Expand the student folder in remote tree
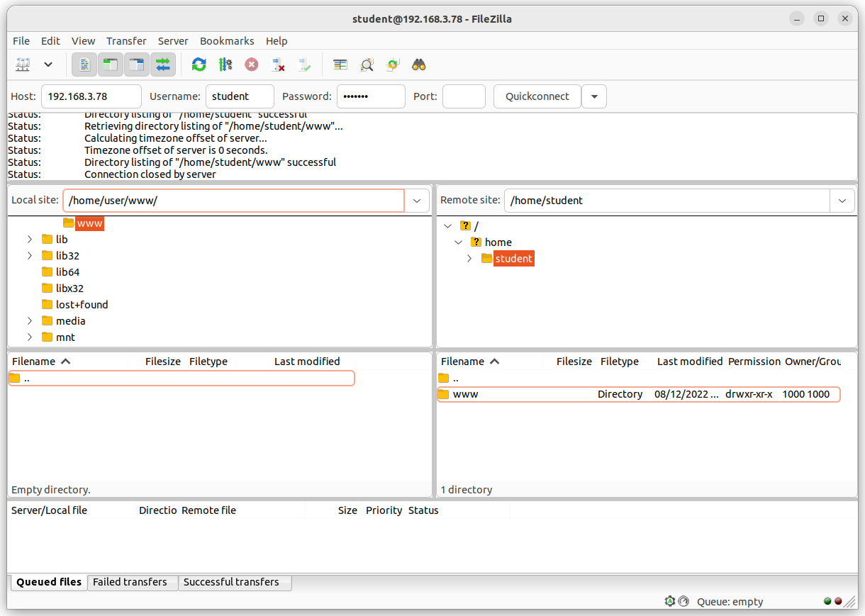Image resolution: width=865 pixels, height=616 pixels. (469, 258)
